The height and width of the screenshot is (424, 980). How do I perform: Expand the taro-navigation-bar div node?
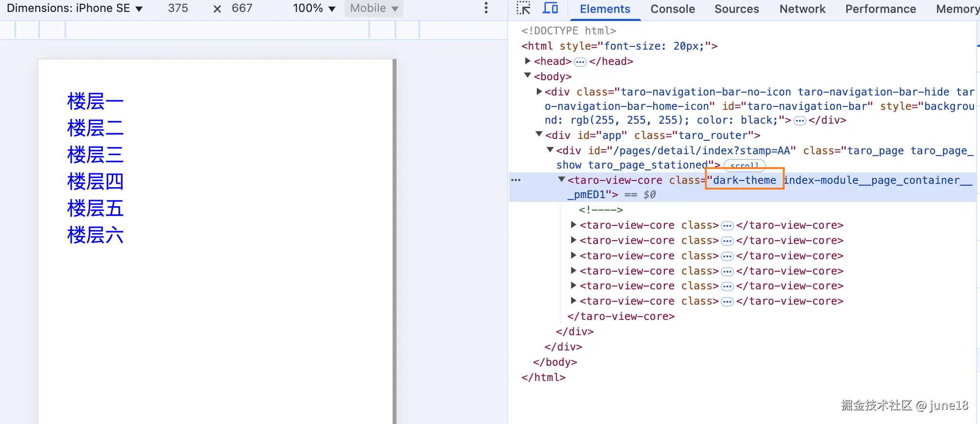539,91
